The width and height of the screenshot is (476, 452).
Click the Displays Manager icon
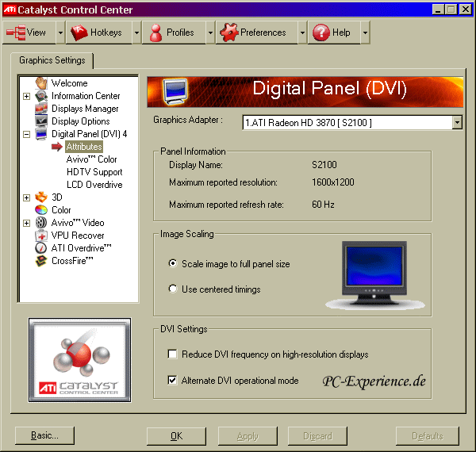(x=41, y=109)
